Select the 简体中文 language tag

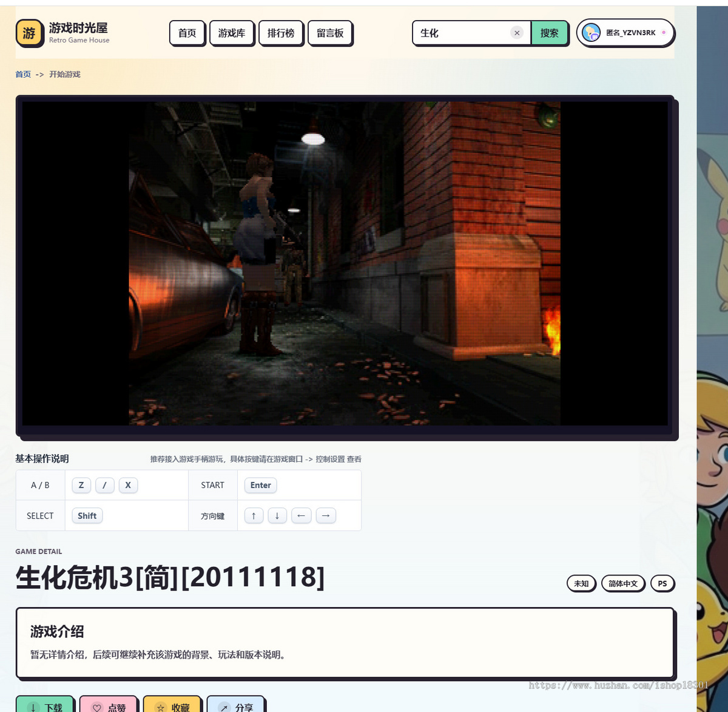click(x=623, y=583)
